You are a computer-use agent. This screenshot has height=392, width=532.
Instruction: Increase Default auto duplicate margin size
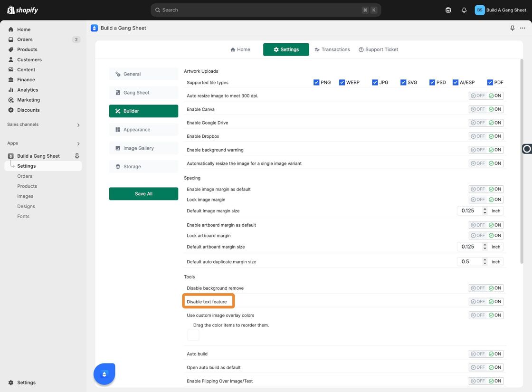[485, 260]
